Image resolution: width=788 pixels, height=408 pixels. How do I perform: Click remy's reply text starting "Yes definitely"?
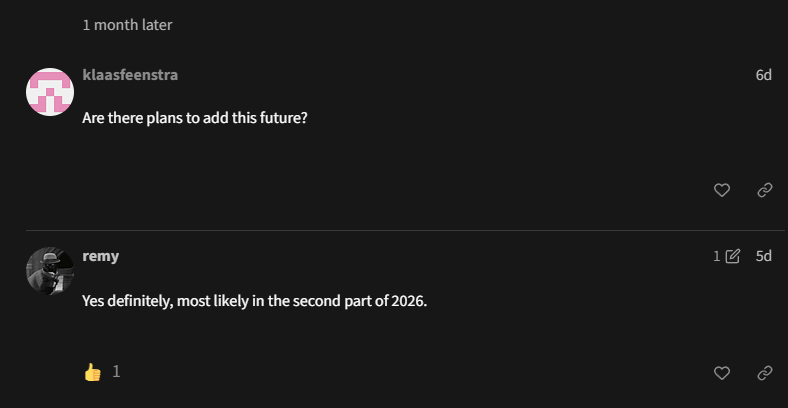click(254, 300)
